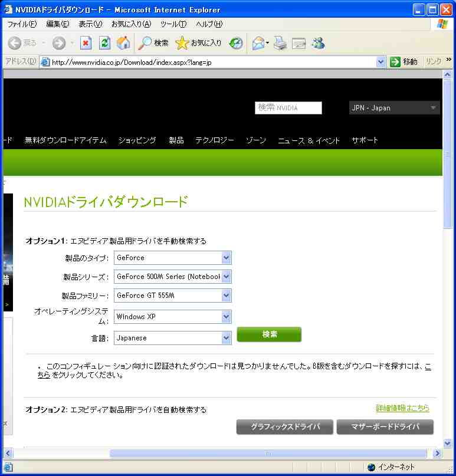Click the グラフィックスドライバ button
The width and height of the screenshot is (456, 476).
(285, 427)
